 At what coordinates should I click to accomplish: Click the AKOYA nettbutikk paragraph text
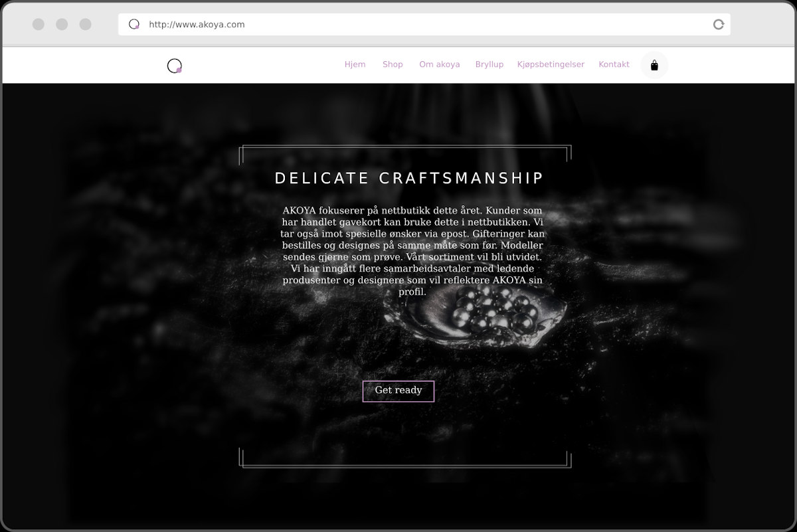(x=412, y=251)
